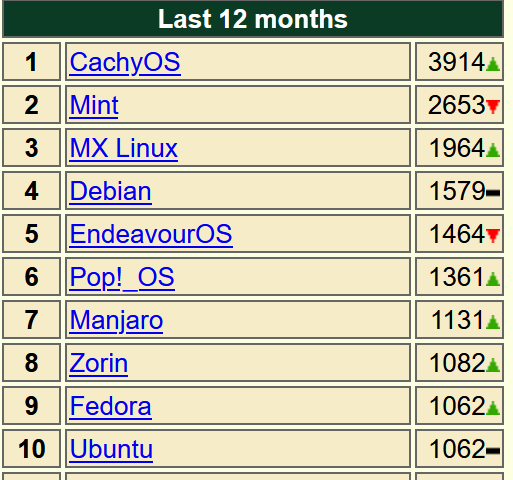Select the hit count 3914
The image size is (513, 480).
tap(457, 62)
